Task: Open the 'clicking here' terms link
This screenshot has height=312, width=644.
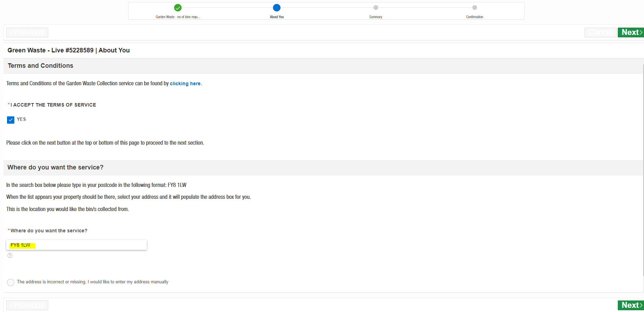Action: (185, 84)
